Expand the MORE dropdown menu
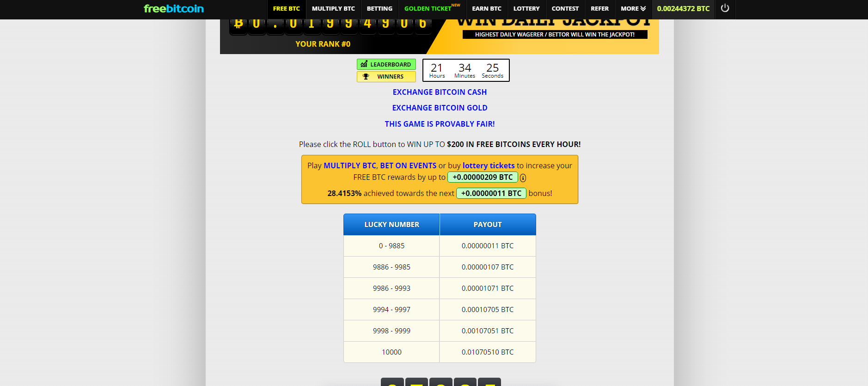868x386 pixels. click(633, 8)
